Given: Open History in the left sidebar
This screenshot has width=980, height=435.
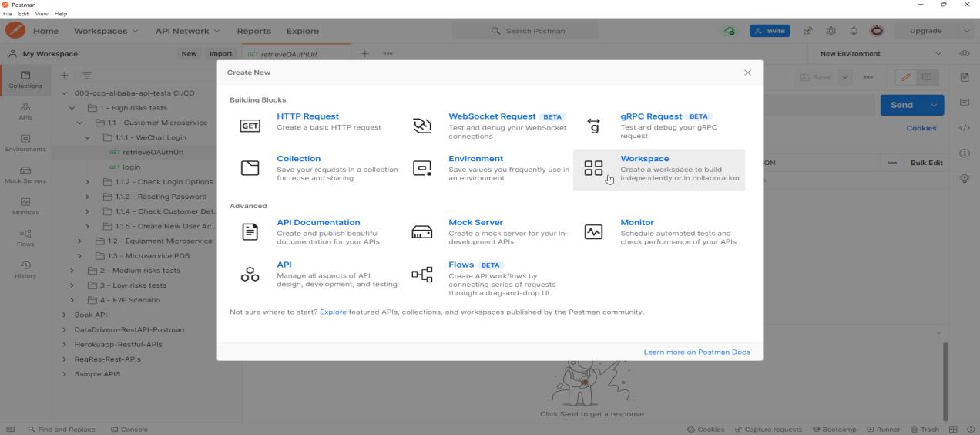Looking at the screenshot, I should click(25, 269).
